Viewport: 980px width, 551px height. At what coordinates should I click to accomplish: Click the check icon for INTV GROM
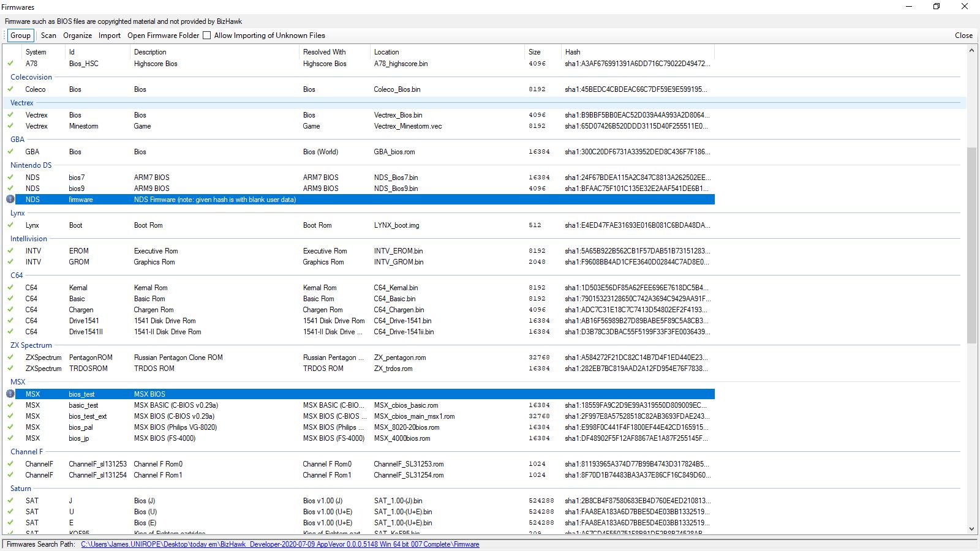[x=10, y=261]
